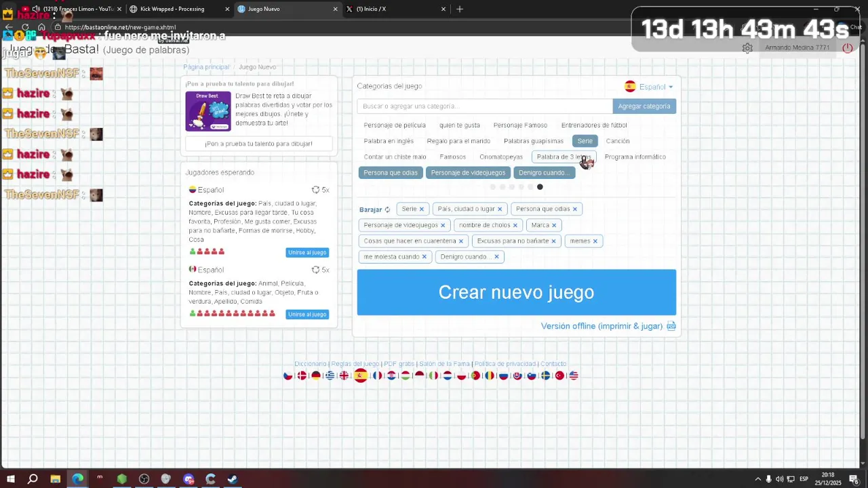Select the United States flag
This screenshot has width=868, height=488.
tap(574, 375)
